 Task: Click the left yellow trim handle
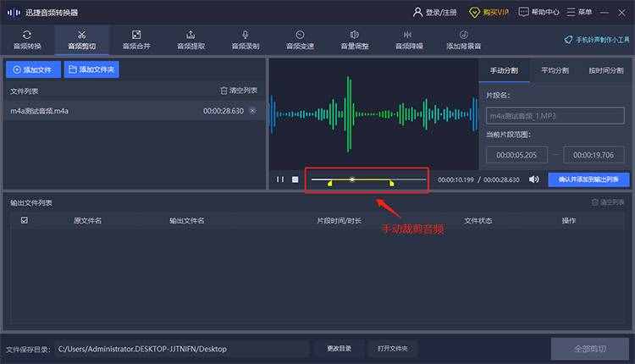[x=330, y=184]
